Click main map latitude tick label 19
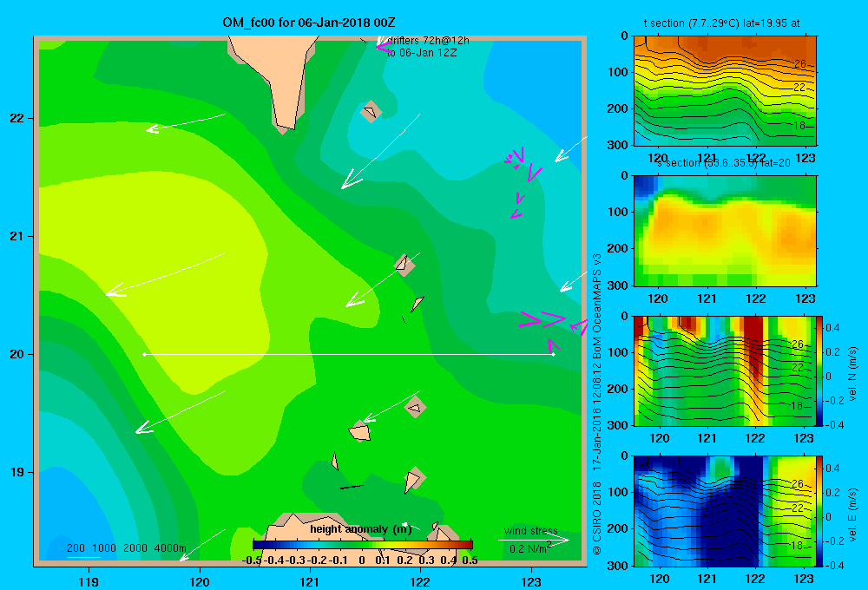 (16, 472)
